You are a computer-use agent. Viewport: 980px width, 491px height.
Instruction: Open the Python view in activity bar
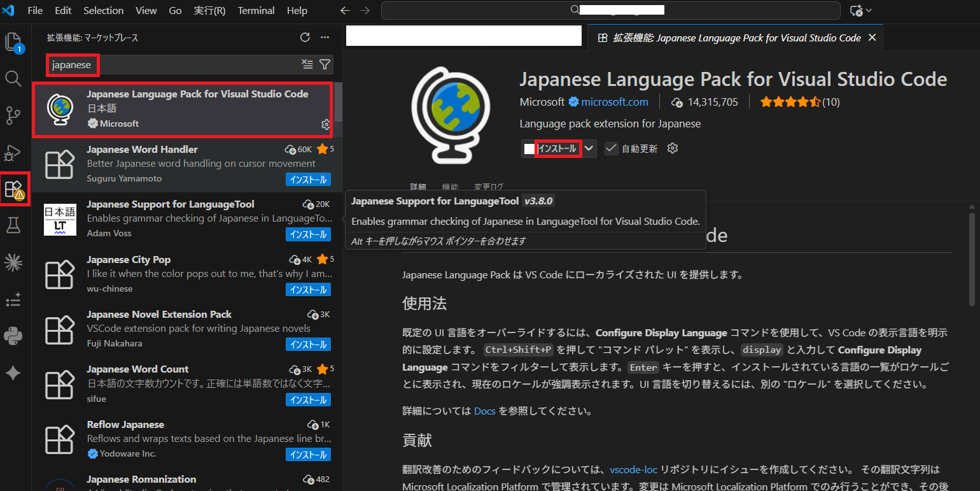[x=13, y=336]
